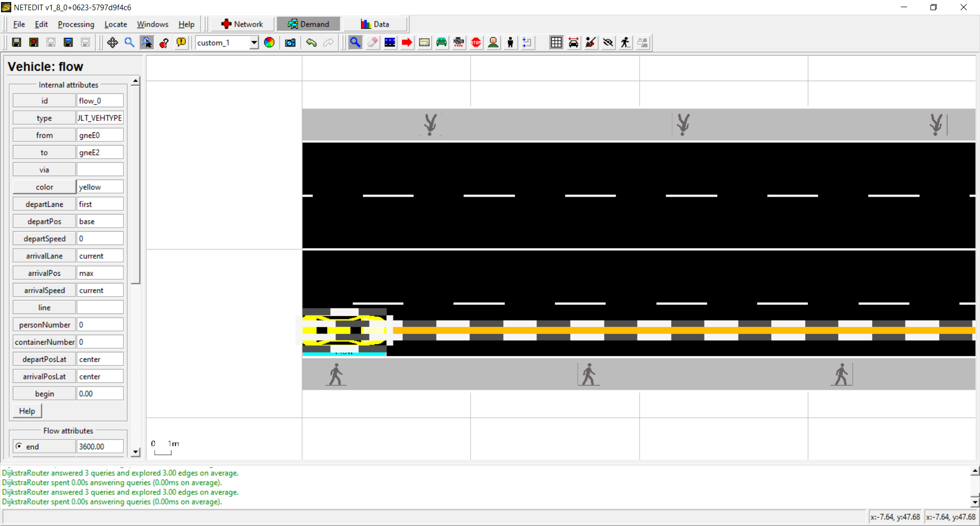This screenshot has width=980, height=526.
Task: Open the stop mode tool
Action: [476, 42]
